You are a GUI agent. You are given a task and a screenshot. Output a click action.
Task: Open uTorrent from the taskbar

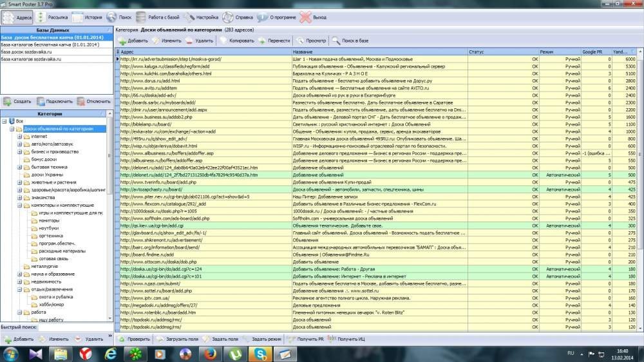point(235,354)
